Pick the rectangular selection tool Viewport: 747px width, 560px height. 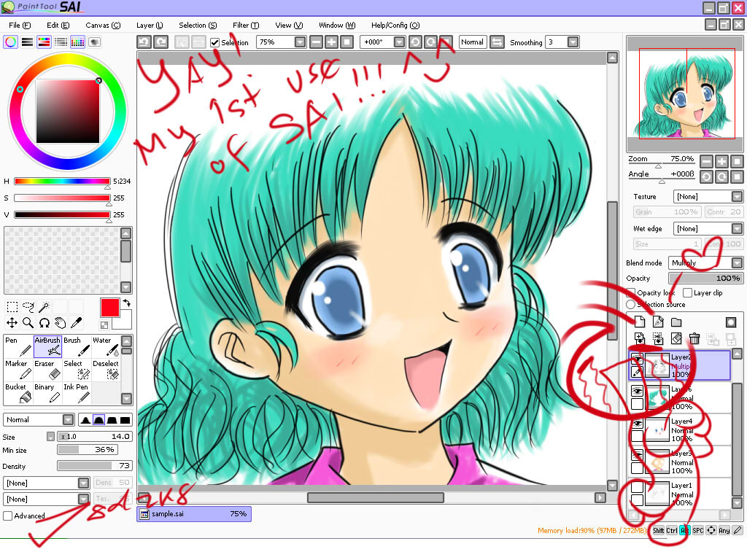(x=12, y=306)
